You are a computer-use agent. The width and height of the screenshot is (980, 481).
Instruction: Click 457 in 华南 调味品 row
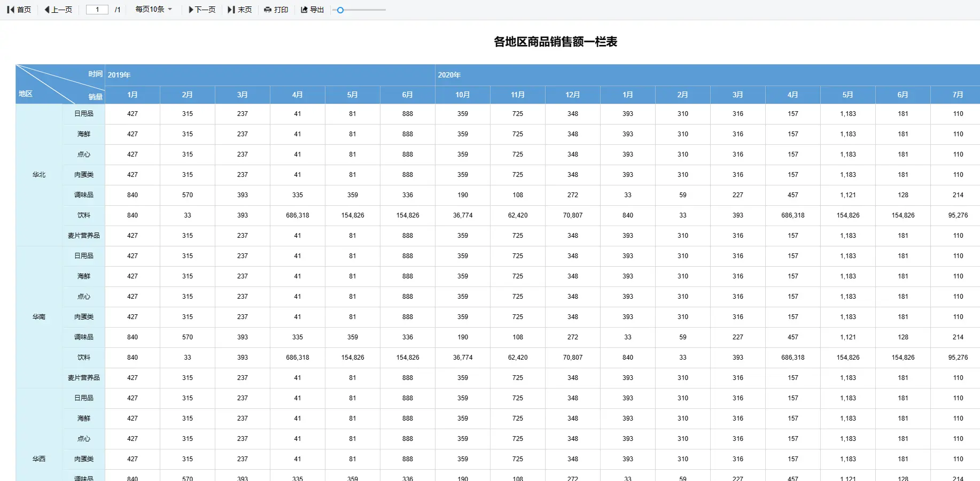pyautogui.click(x=793, y=337)
